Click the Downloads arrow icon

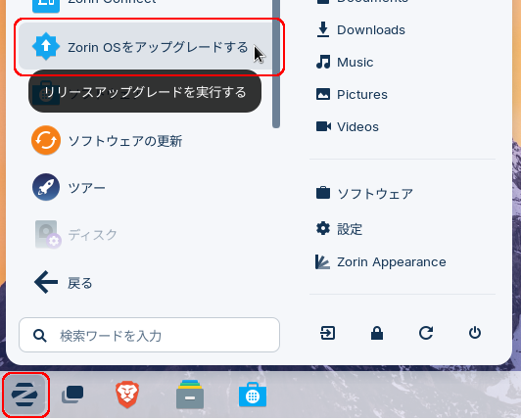tap(323, 29)
